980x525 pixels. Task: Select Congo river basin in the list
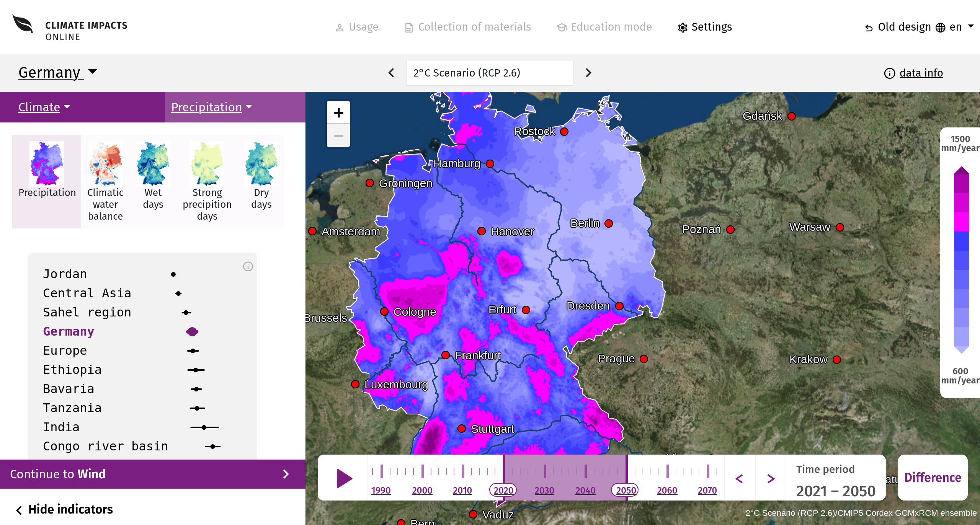[105, 446]
